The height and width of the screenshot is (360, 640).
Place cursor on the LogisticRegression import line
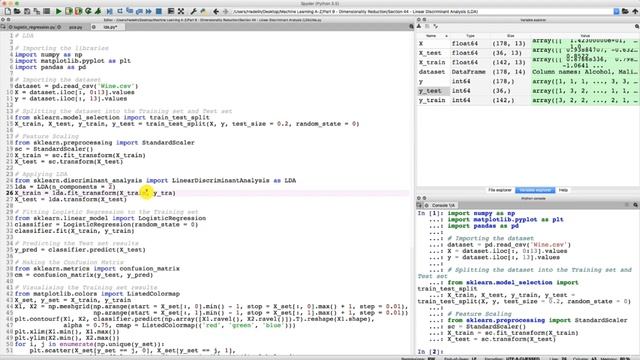click(110, 218)
